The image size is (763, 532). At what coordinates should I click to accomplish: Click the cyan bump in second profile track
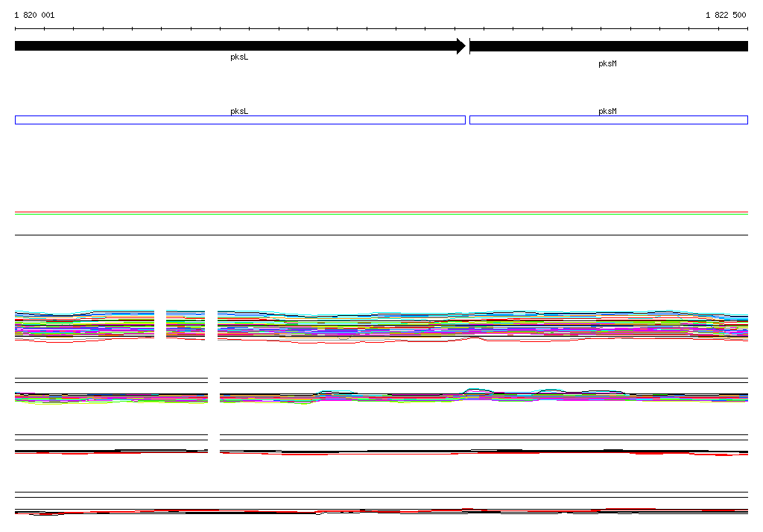click(336, 392)
